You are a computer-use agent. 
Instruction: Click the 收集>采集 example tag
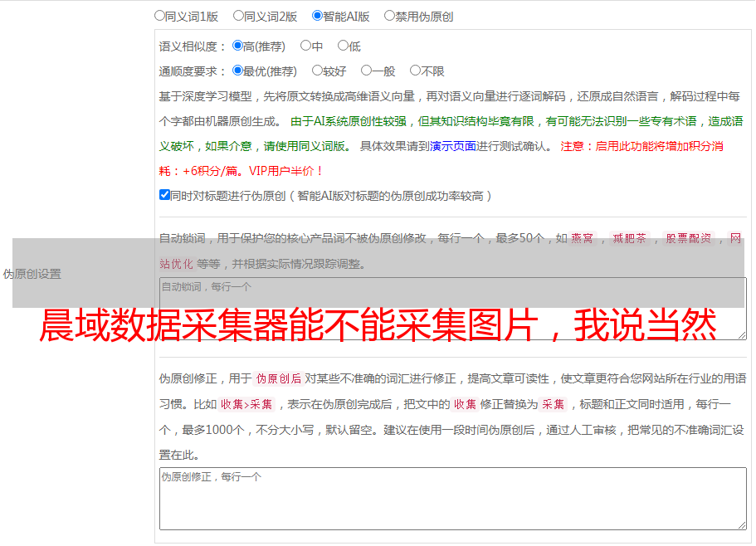coord(246,405)
